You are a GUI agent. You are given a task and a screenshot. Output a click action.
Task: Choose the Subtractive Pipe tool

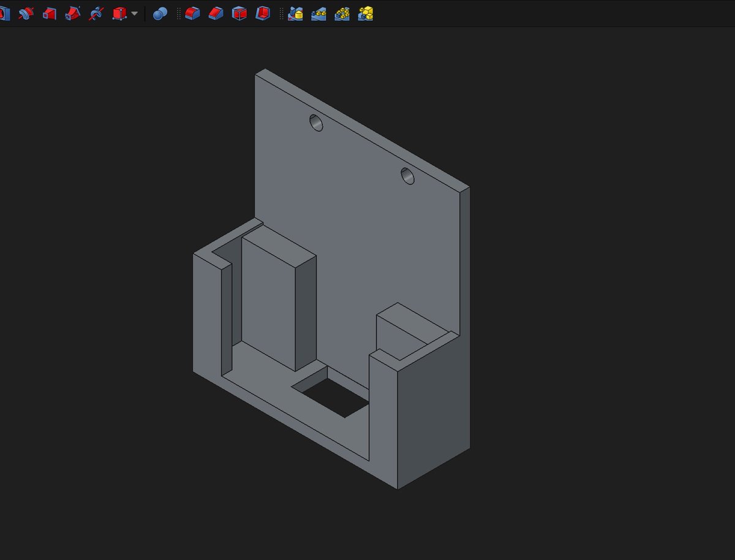point(72,13)
